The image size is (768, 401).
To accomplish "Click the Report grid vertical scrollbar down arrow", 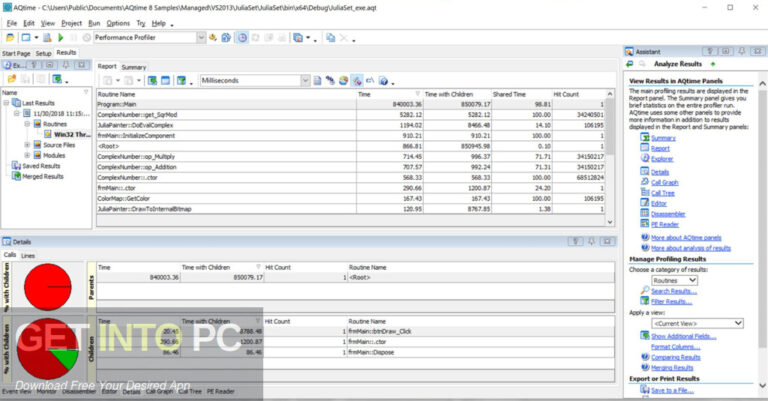I will [x=610, y=222].
